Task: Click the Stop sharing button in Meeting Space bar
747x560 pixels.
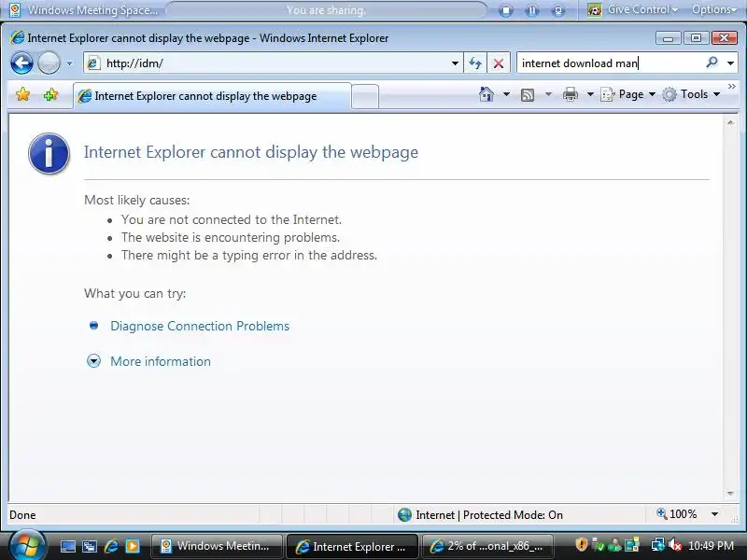Action: point(506,10)
